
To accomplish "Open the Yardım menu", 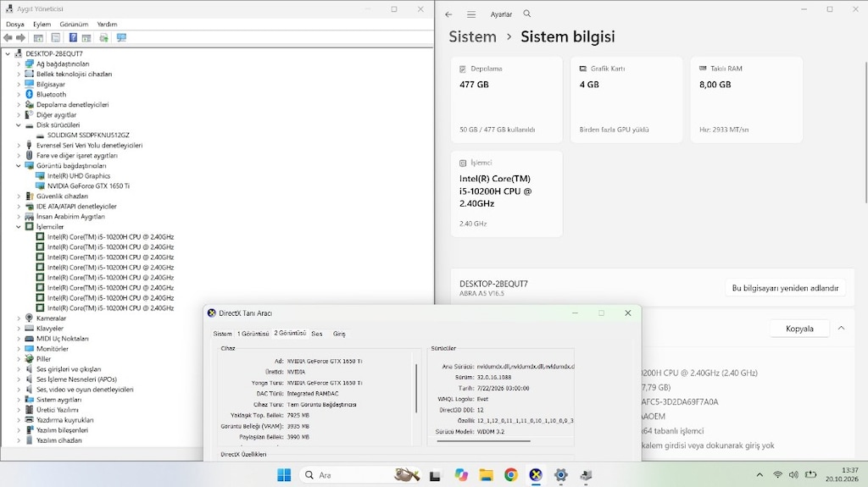I will click(107, 25).
